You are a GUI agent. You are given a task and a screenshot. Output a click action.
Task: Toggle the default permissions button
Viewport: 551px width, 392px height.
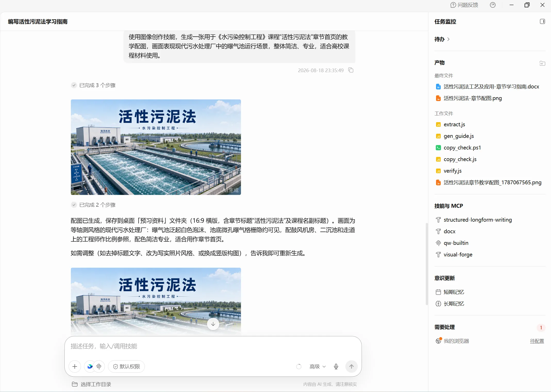click(126, 366)
